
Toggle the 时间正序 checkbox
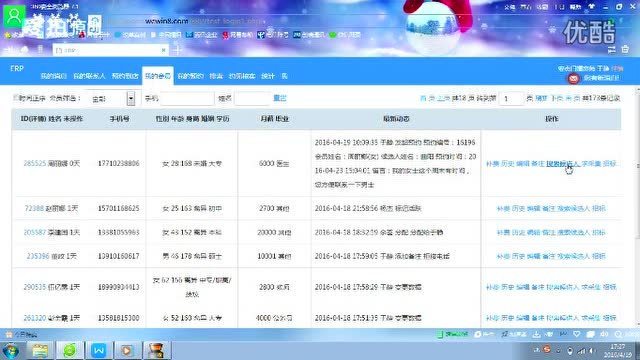coord(16,98)
